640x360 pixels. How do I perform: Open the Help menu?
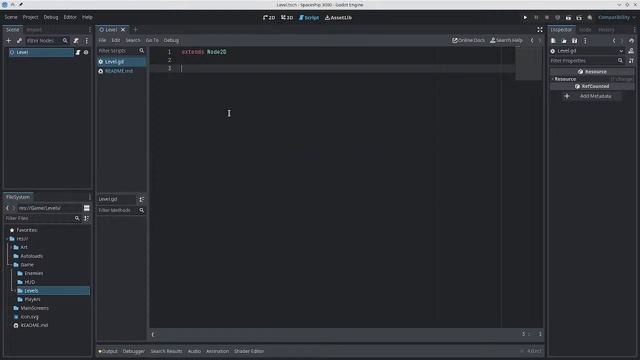coord(87,17)
